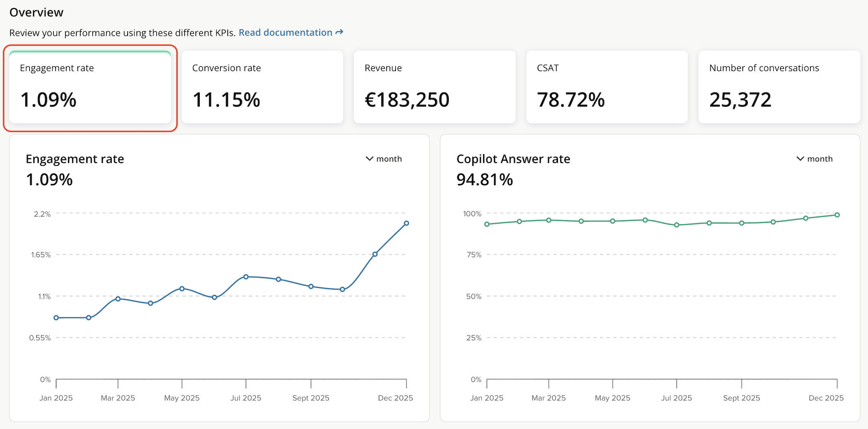Open the Read documentation link
Image resolution: width=868 pixels, height=429 pixels.
click(285, 33)
